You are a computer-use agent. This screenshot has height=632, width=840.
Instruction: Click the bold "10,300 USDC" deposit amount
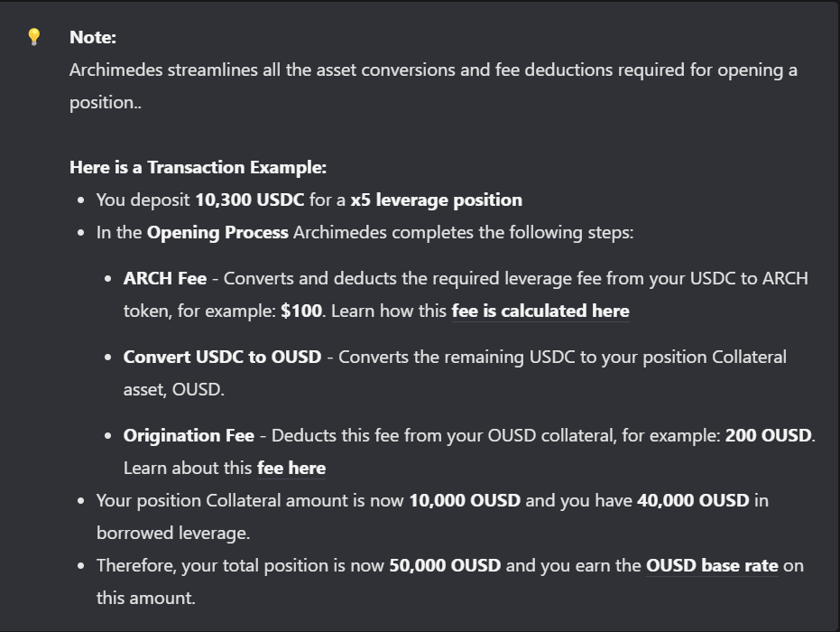click(x=250, y=200)
